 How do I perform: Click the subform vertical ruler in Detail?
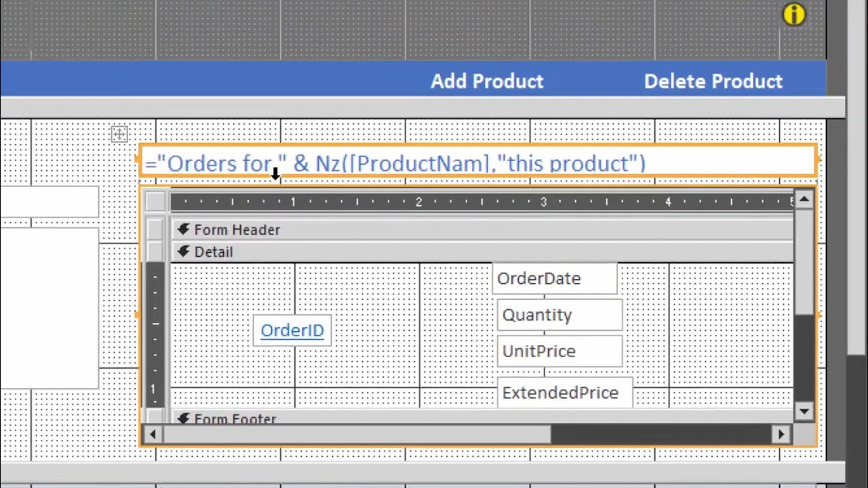(x=155, y=334)
